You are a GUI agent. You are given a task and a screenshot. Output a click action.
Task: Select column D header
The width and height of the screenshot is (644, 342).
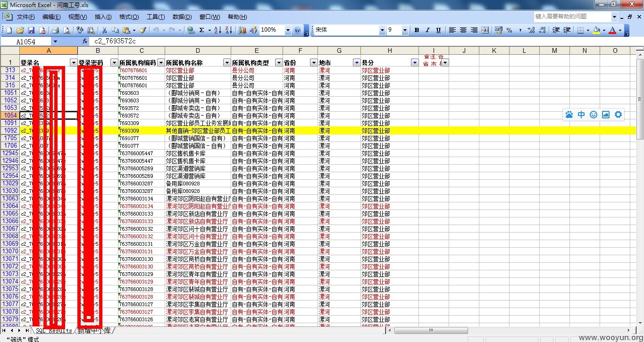coord(198,50)
